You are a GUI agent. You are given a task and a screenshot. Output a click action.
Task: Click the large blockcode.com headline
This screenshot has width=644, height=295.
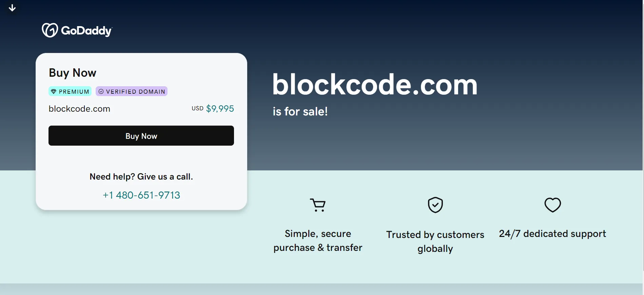tap(375, 85)
